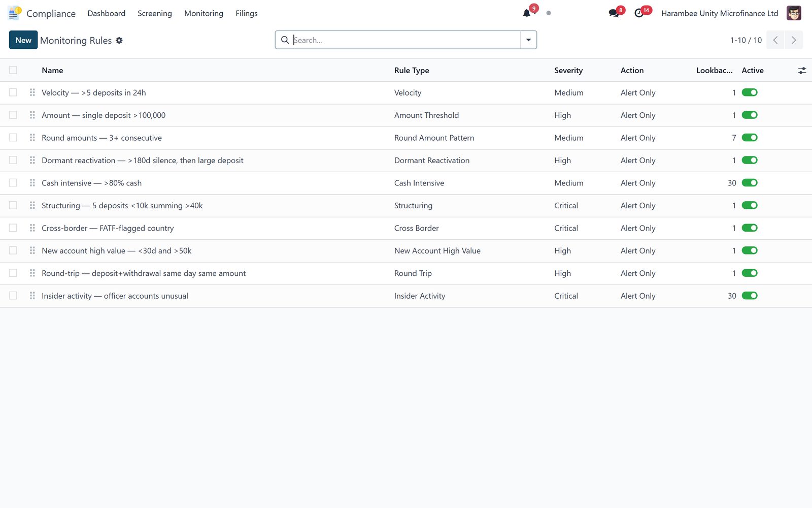This screenshot has height=508, width=812.
Task: Sort by the Name column header
Action: click(52, 71)
